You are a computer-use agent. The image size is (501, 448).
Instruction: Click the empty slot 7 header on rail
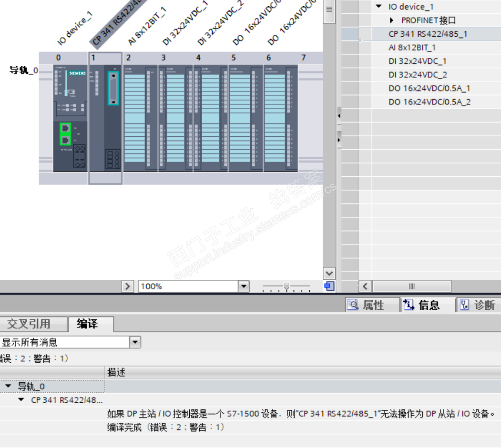coord(304,58)
